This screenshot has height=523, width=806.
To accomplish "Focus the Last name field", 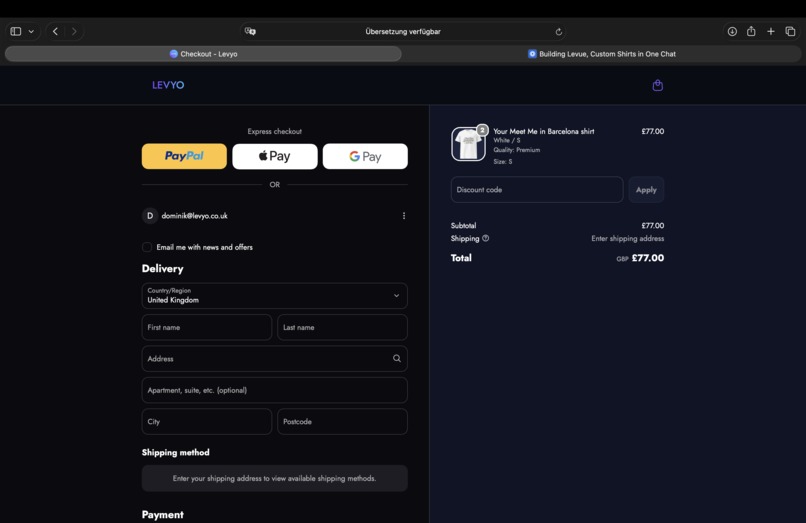I will (x=342, y=327).
